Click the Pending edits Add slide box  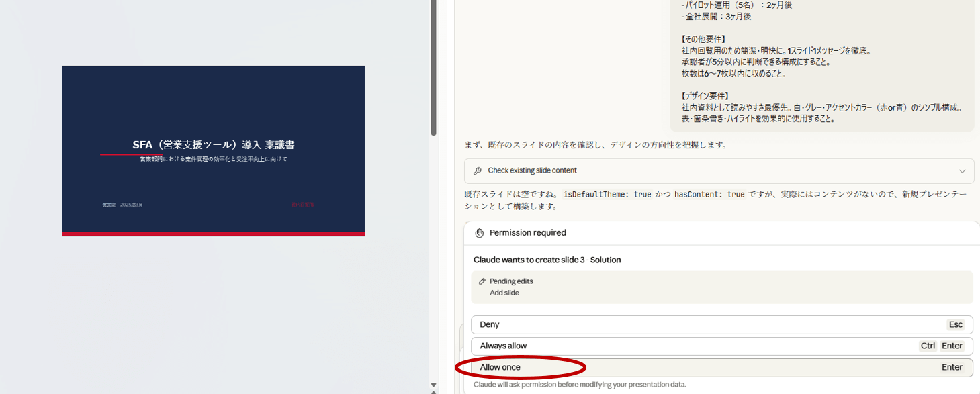click(722, 287)
